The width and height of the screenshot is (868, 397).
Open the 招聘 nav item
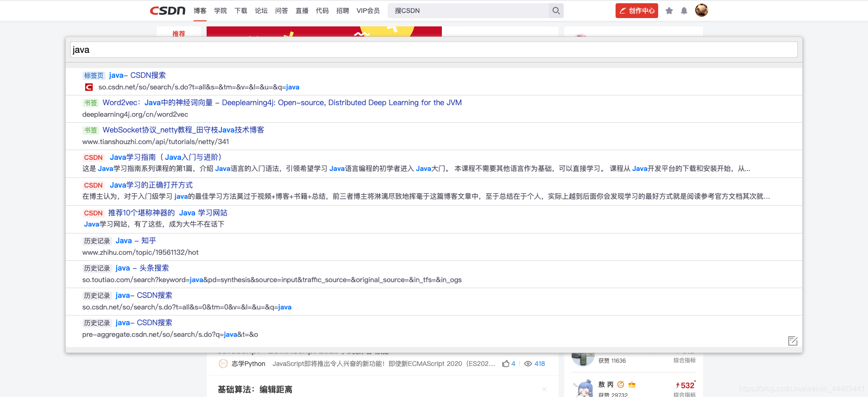[343, 11]
